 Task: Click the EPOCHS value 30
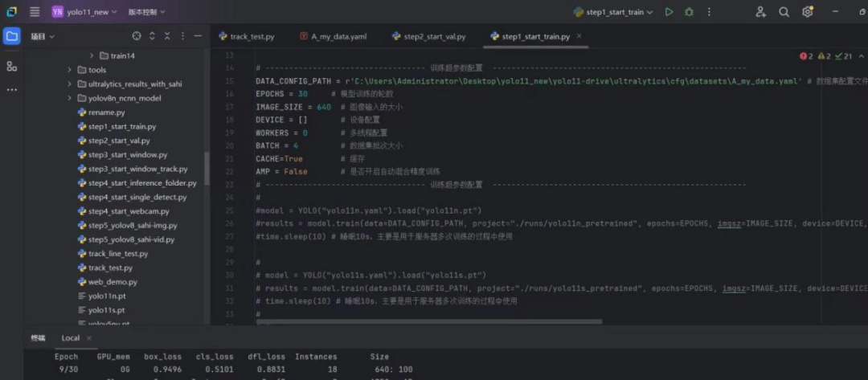[302, 94]
